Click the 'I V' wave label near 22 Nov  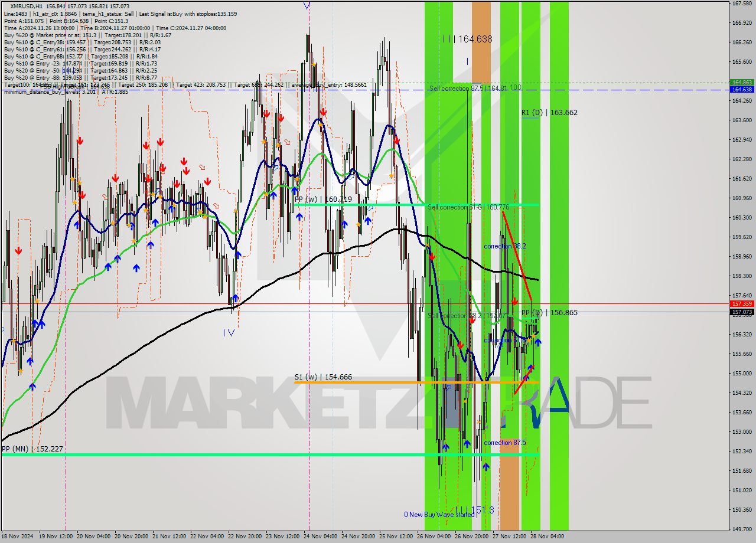click(x=229, y=333)
